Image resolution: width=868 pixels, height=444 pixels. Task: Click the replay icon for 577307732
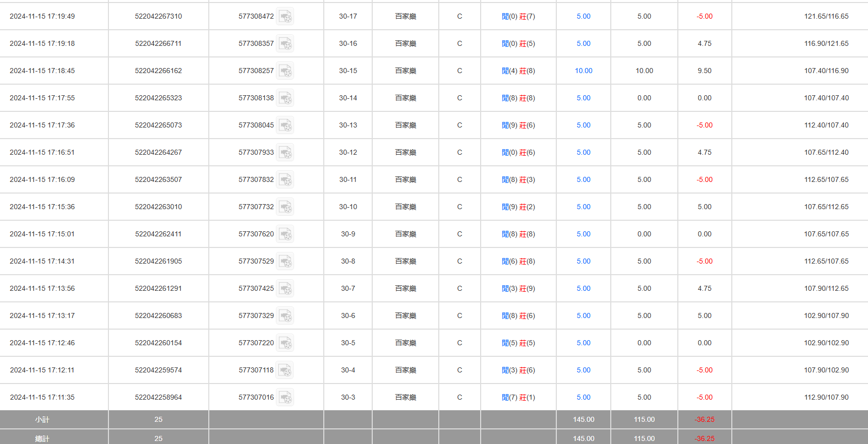(285, 207)
